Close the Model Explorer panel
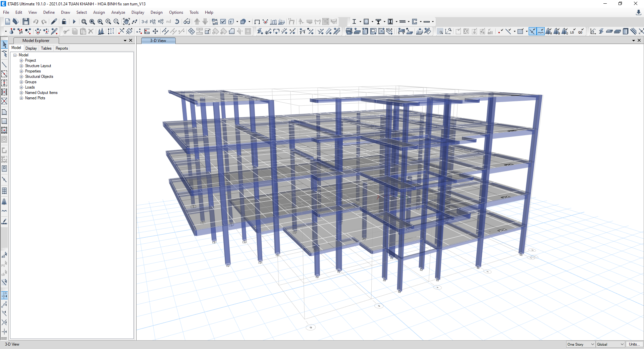This screenshot has width=644, height=349. tap(131, 40)
